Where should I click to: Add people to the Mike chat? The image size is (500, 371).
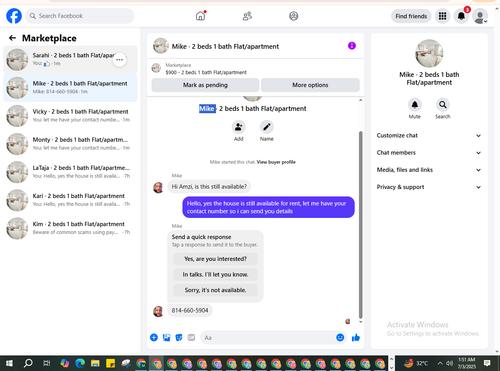[239, 127]
